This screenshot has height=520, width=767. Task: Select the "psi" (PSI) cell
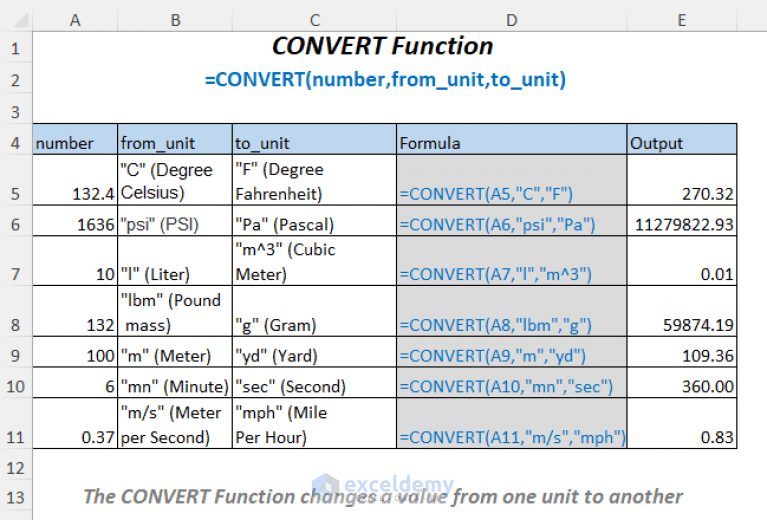click(x=175, y=221)
